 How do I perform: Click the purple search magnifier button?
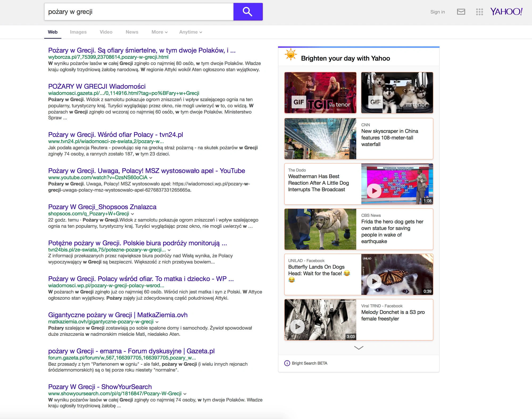pyautogui.click(x=248, y=12)
